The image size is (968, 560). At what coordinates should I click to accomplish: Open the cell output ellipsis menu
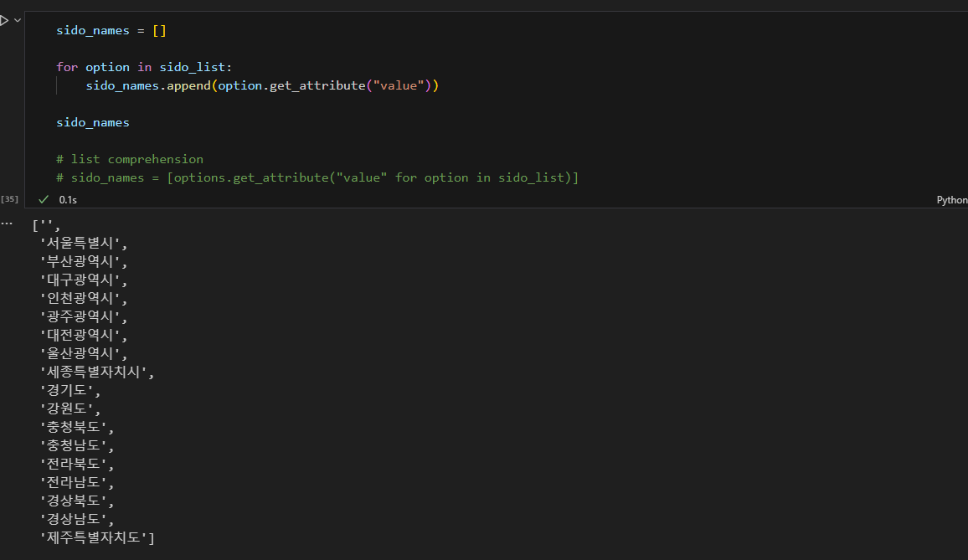pos(7,223)
